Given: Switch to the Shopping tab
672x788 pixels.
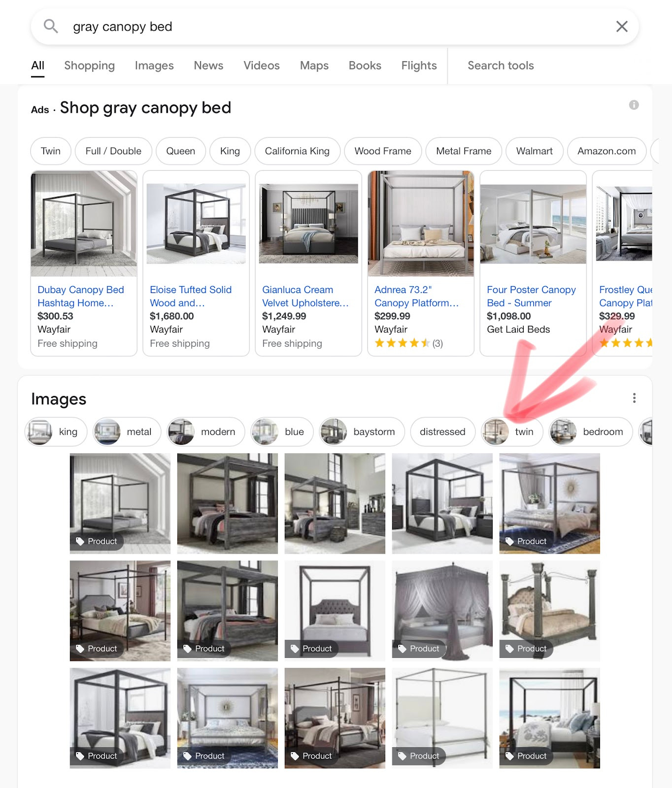Looking at the screenshot, I should pos(89,66).
